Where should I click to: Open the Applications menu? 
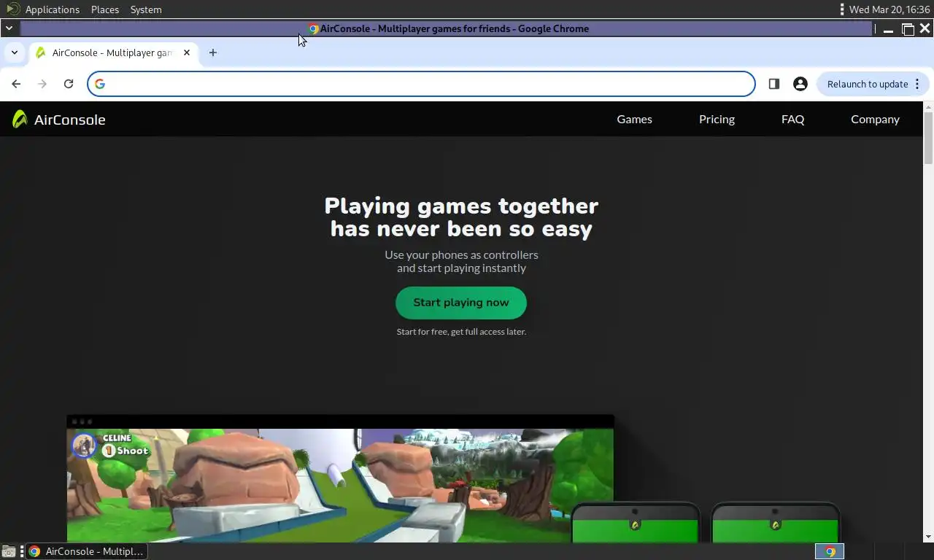53,9
